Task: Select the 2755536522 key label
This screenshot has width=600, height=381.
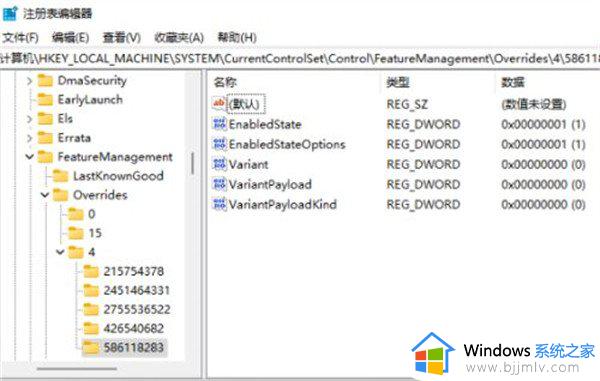Action: (x=137, y=309)
